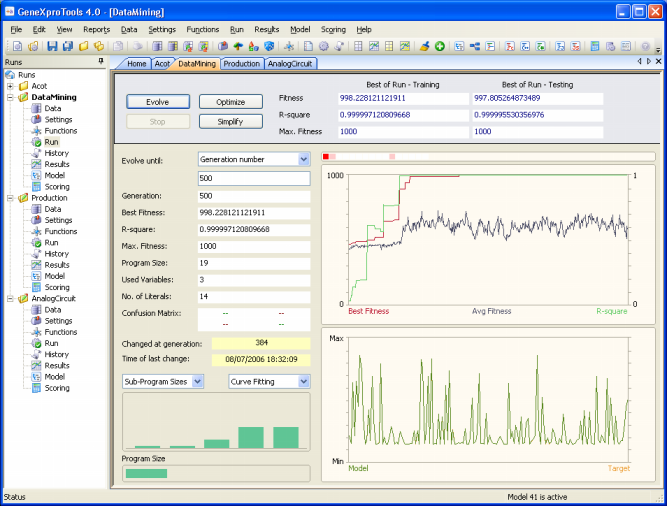Open the Functions menu
Screen dimensions: 667x506
(x=202, y=29)
